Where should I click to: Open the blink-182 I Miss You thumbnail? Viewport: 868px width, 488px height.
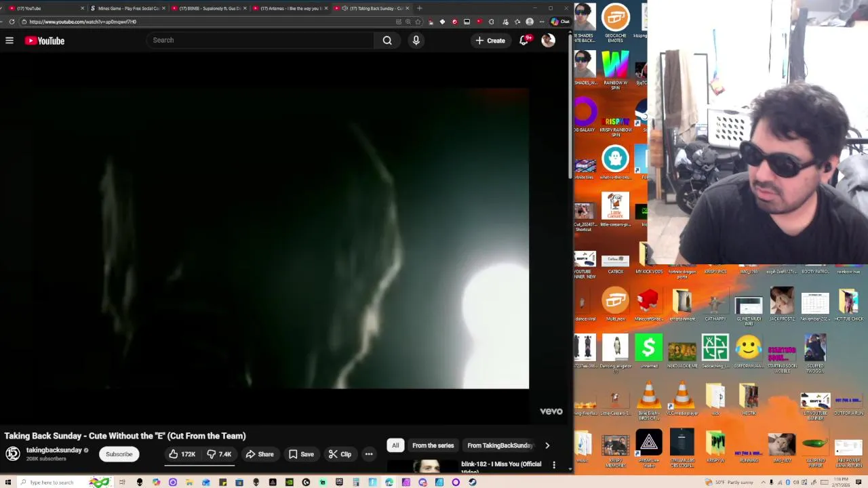point(422,466)
